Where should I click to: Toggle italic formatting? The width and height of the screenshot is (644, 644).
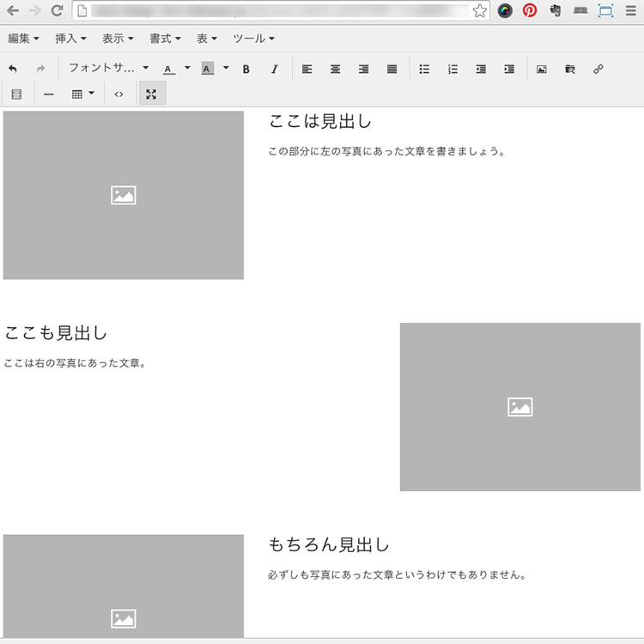point(275,69)
